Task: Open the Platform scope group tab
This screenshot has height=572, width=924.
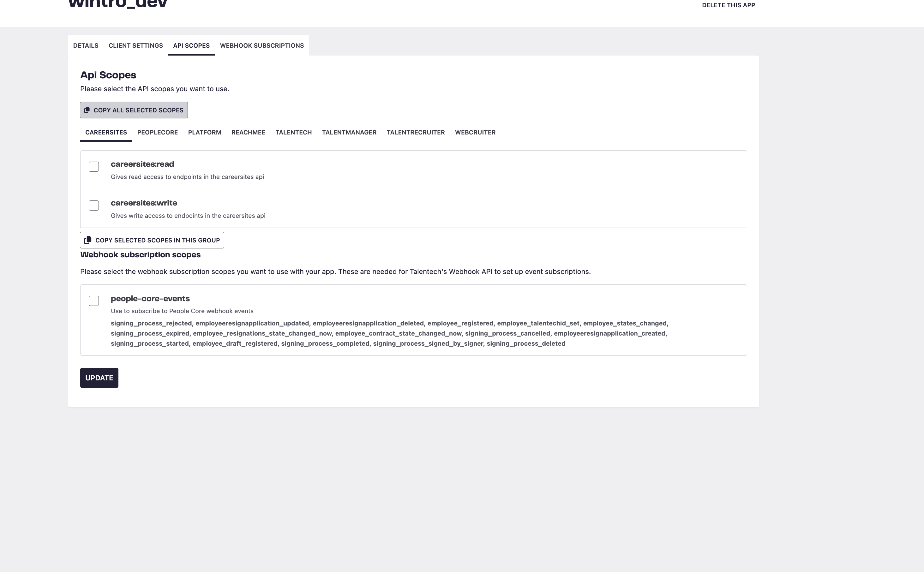Action: coord(205,132)
